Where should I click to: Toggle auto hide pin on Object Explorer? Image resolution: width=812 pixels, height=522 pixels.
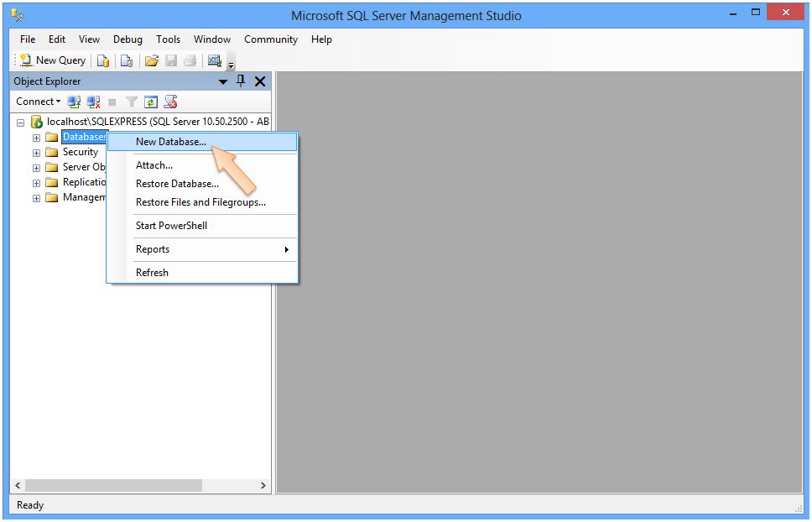241,81
